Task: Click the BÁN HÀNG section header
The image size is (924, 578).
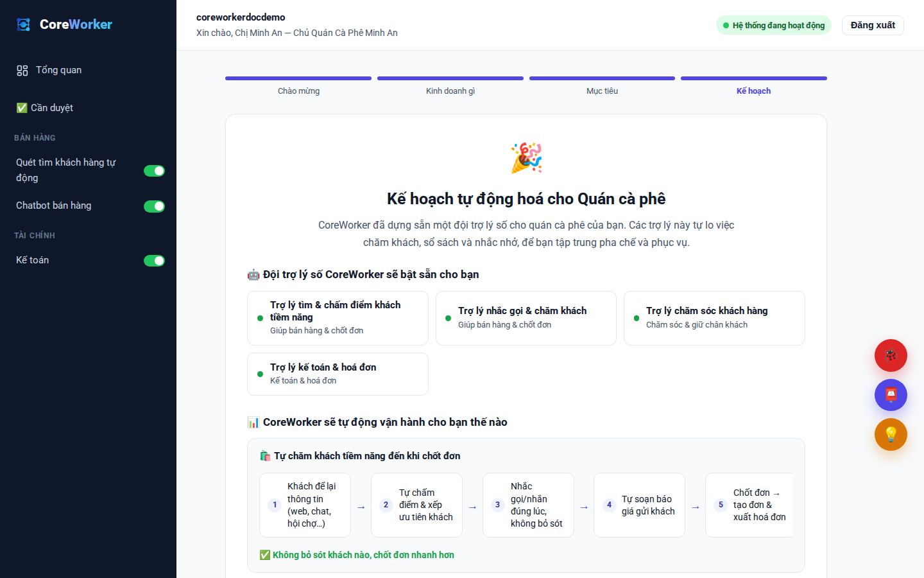Action: tap(35, 138)
